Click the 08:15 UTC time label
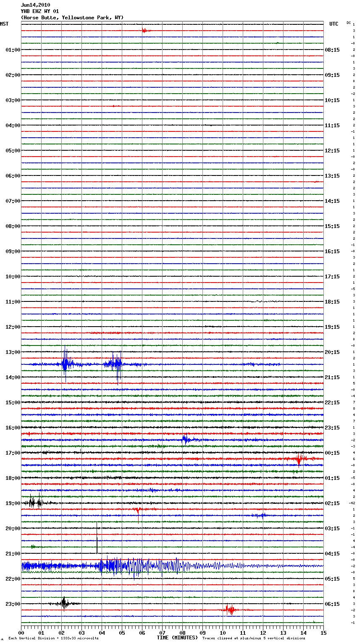357x644 pixels. [332, 50]
